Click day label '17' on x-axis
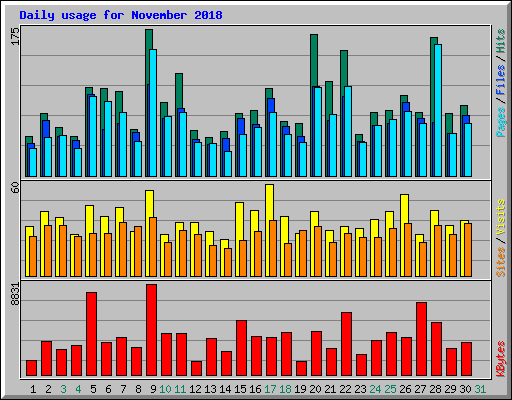Image resolution: width=512 pixels, height=400 pixels. point(270,389)
